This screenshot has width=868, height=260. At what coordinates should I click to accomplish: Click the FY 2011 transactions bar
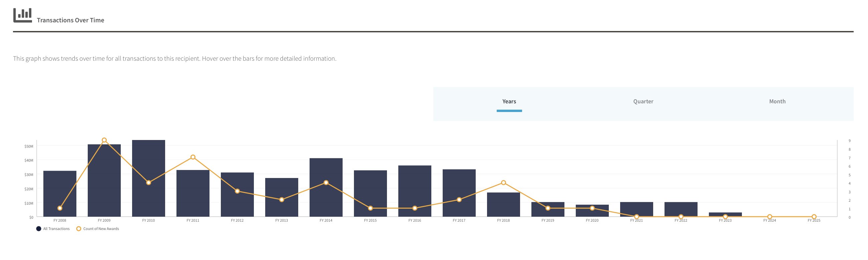[x=193, y=193]
